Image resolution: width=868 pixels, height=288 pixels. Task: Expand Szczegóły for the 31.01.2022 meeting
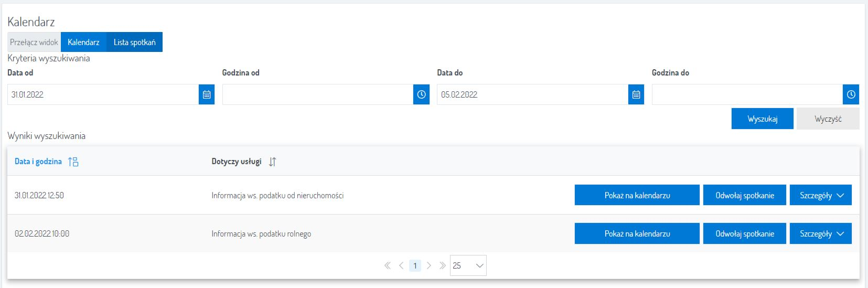coord(820,195)
